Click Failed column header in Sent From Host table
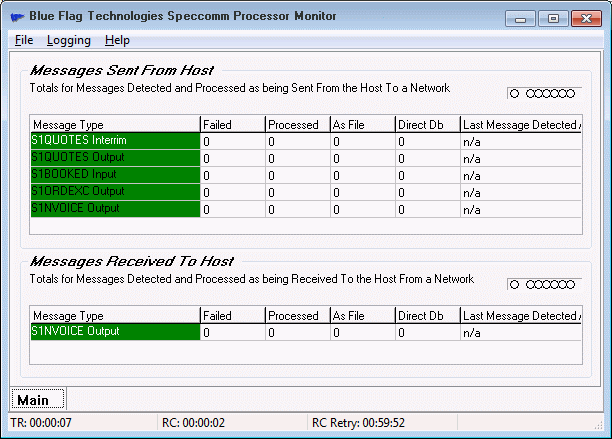 [x=231, y=124]
